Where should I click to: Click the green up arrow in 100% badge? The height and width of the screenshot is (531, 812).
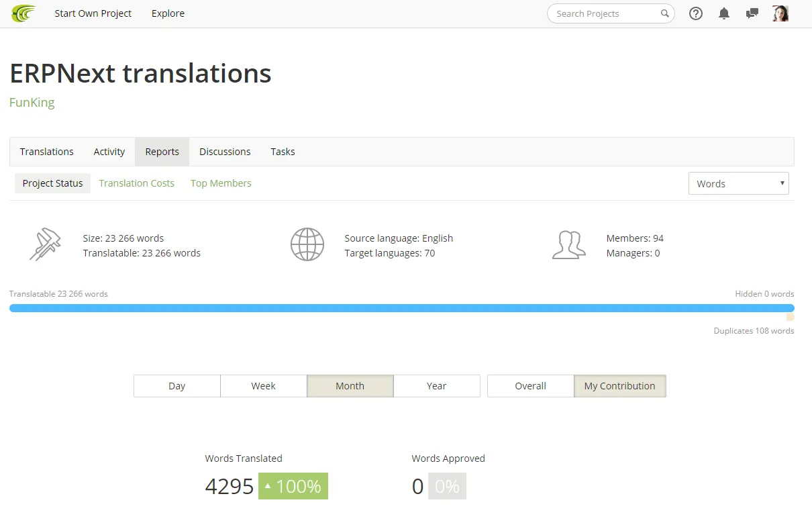tap(268, 486)
